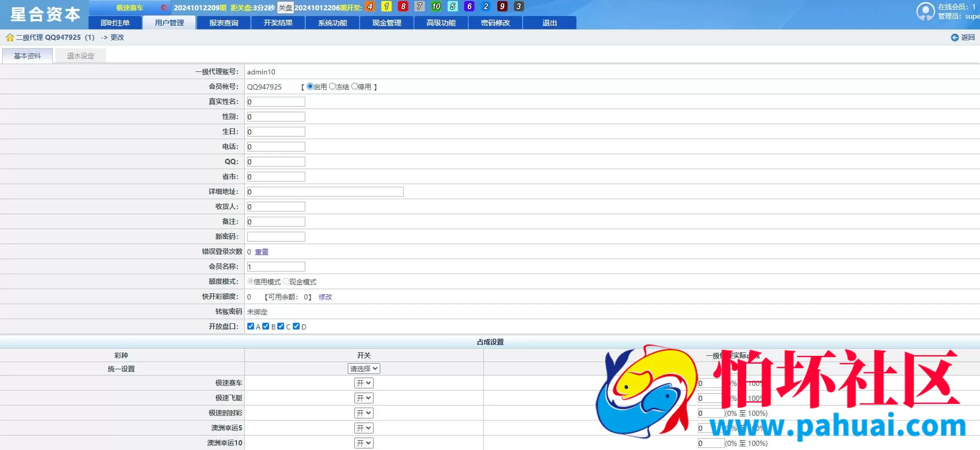Select the 启用 account status radio
The width and height of the screenshot is (980, 450).
[310, 86]
